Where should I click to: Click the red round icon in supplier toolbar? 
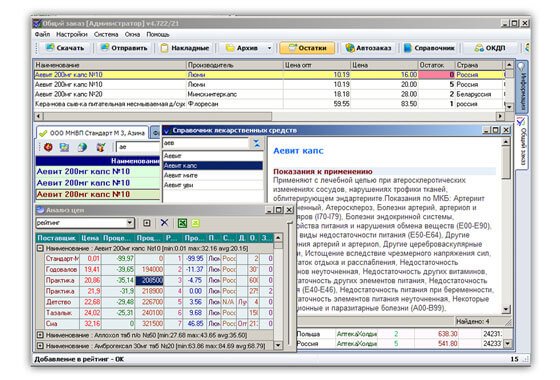48,147
